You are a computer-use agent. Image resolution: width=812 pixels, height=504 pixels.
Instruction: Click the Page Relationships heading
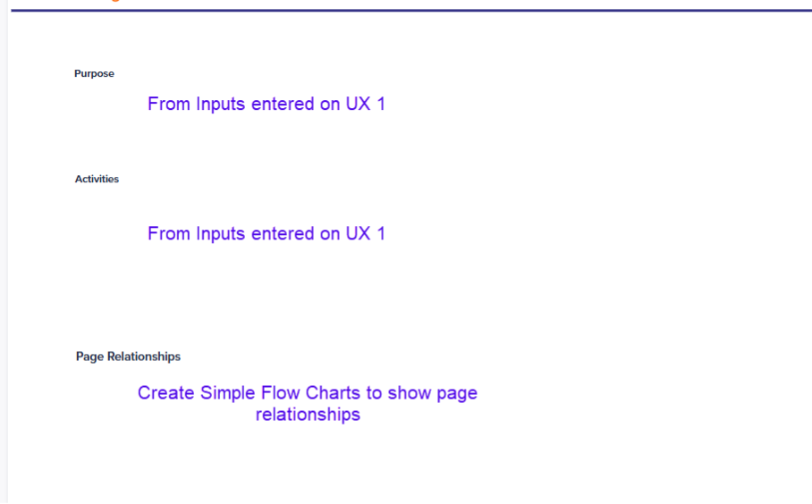click(x=128, y=357)
